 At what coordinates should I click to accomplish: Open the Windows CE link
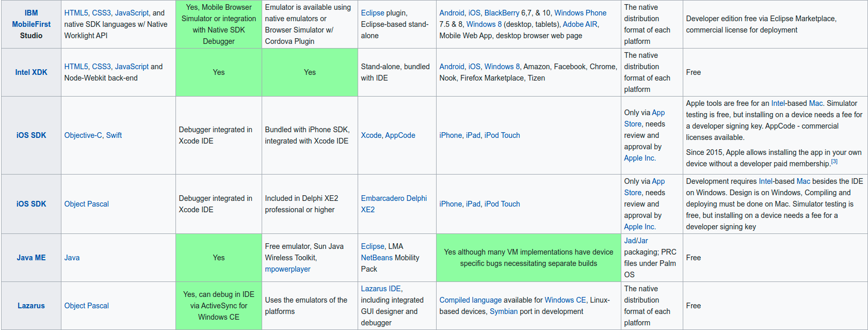[565, 300]
